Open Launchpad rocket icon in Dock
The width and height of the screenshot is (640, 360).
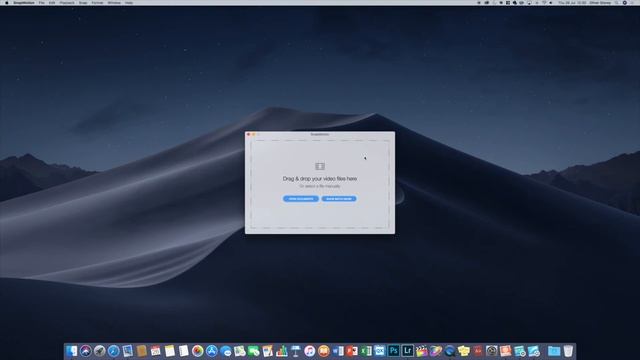coord(100,351)
